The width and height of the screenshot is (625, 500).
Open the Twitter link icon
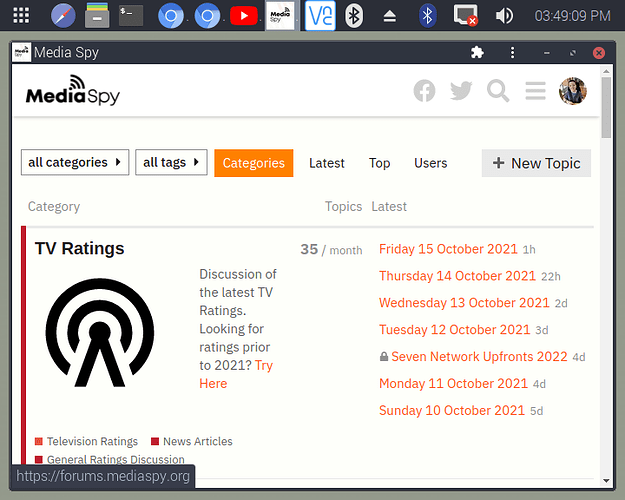461,91
